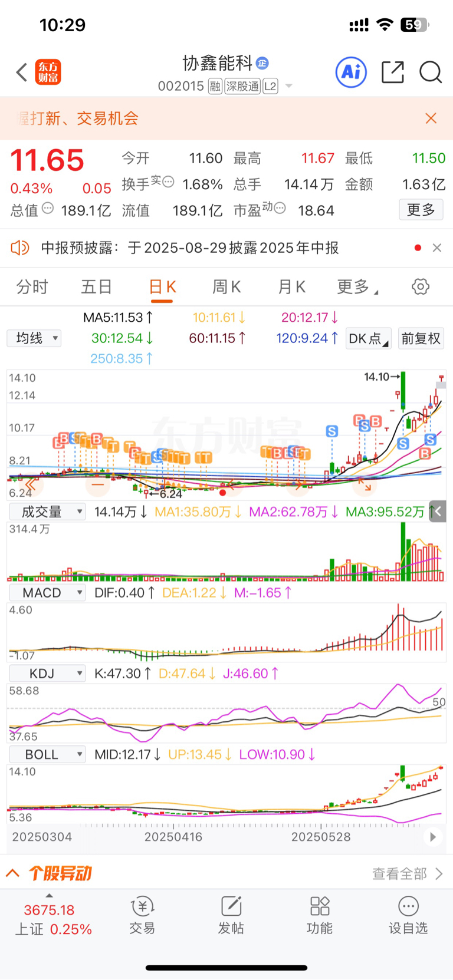Image resolution: width=453 pixels, height=980 pixels.
Task: Tap the play arrow on timeline
Action: coord(433,837)
